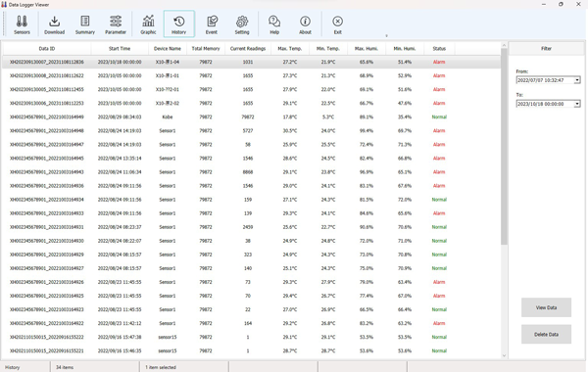Open the Summary view icon
Screen dimensions: 588x372
tap(85, 24)
